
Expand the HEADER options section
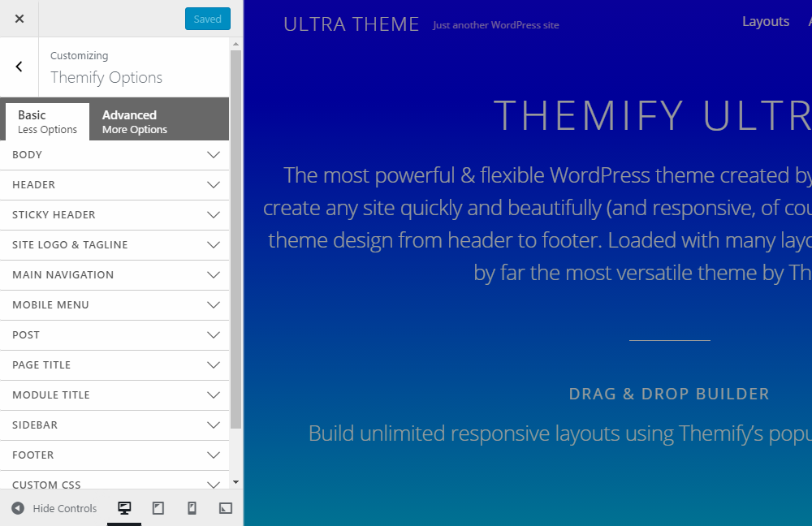tap(114, 184)
